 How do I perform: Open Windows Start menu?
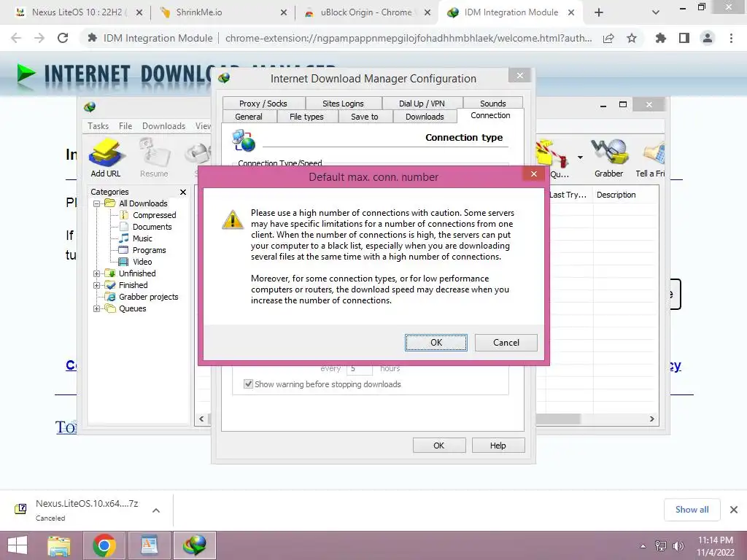(x=18, y=545)
